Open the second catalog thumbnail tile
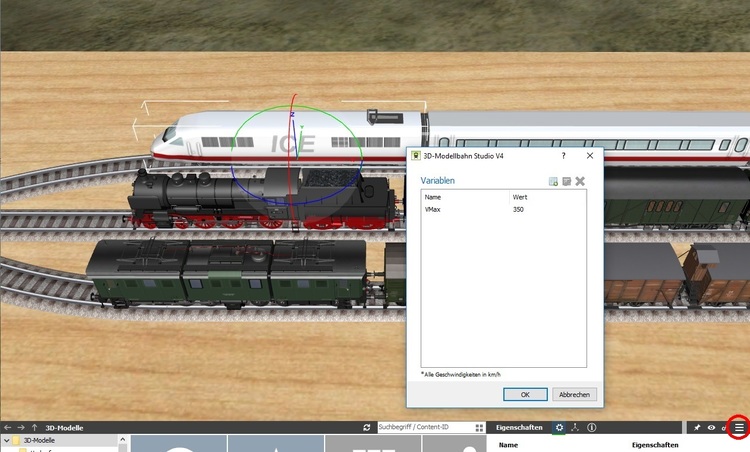The height and width of the screenshot is (452, 750). pyautogui.click(x=276, y=443)
